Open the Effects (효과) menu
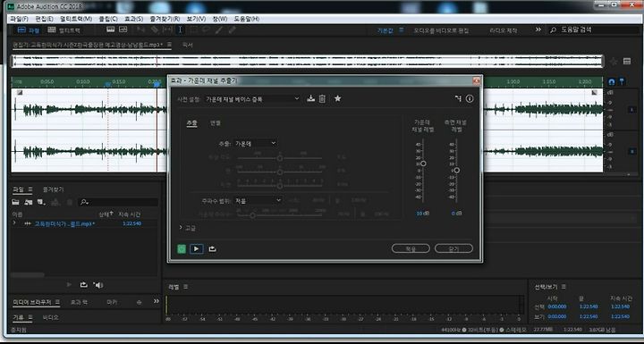644x344 pixels. click(x=134, y=19)
